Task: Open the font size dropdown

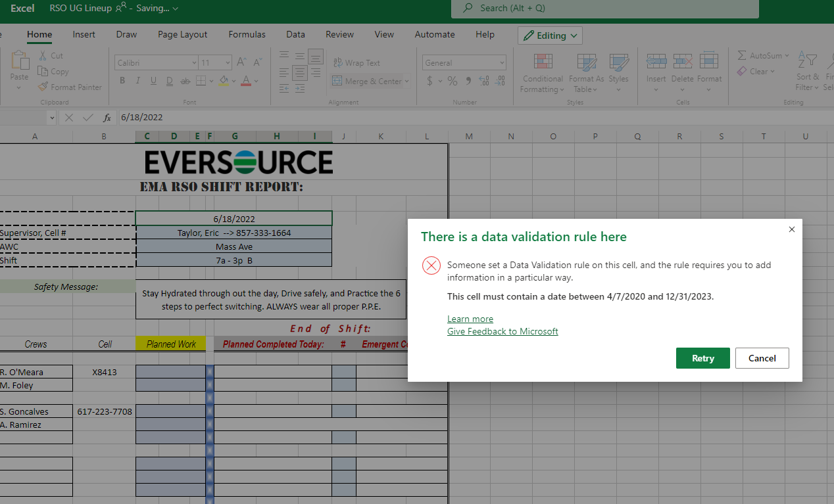Action: click(x=227, y=62)
